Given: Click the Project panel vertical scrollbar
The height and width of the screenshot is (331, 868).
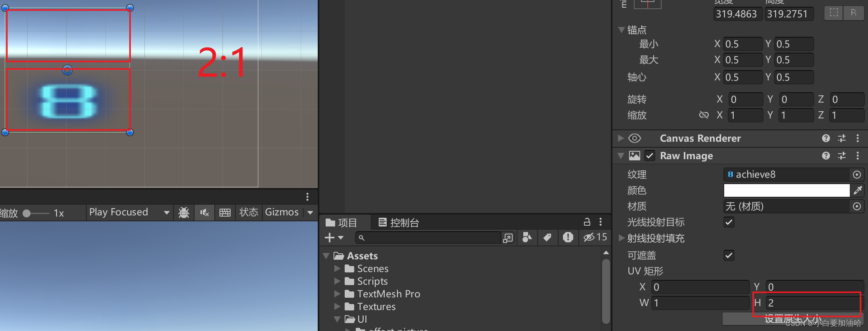Looking at the screenshot, I should [606, 291].
